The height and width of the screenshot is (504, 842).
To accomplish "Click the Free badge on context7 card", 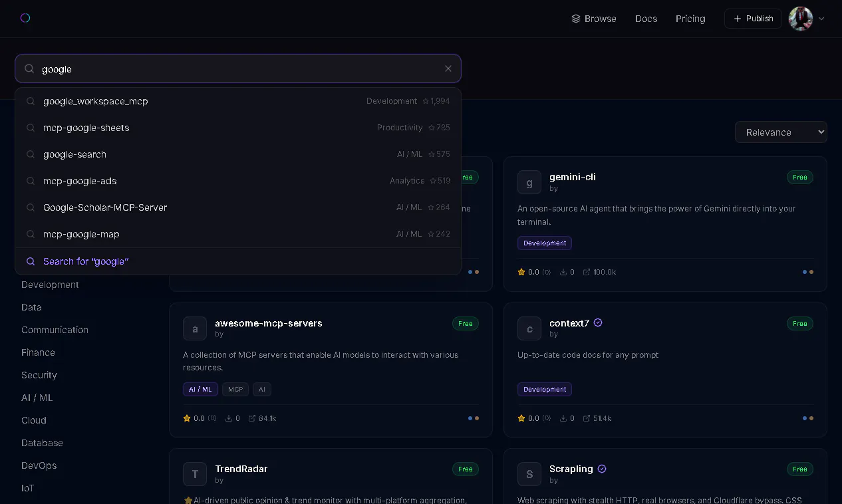I will click(x=800, y=323).
